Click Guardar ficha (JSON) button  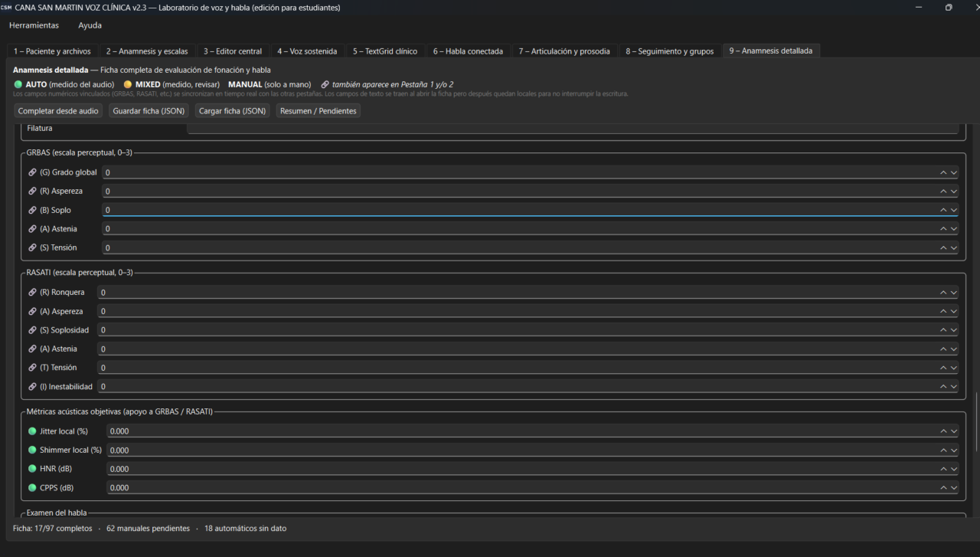[149, 110]
